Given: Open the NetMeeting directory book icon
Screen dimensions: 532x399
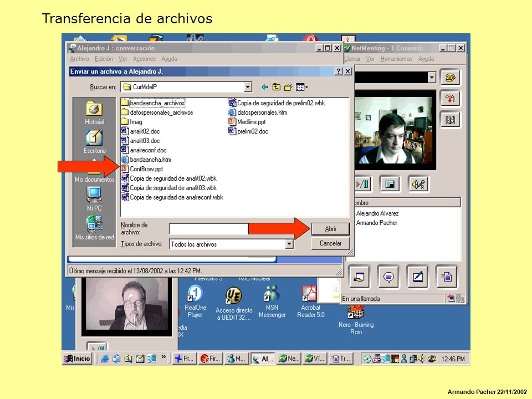Looking at the screenshot, I should click(450, 120).
